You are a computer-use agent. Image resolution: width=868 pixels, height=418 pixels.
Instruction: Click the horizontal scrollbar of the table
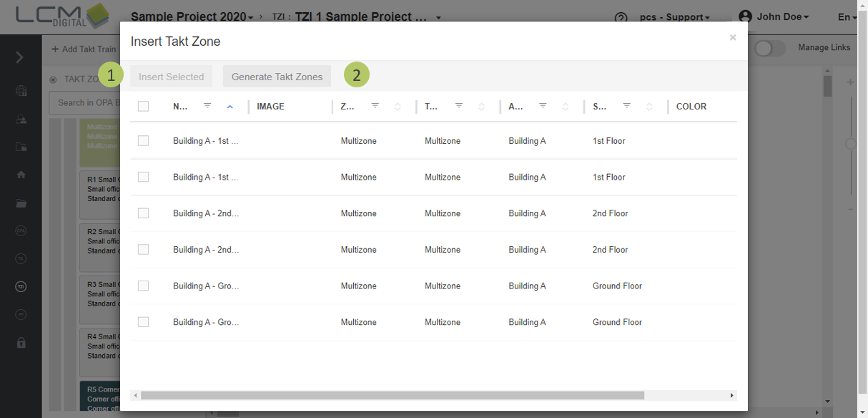pos(392,395)
